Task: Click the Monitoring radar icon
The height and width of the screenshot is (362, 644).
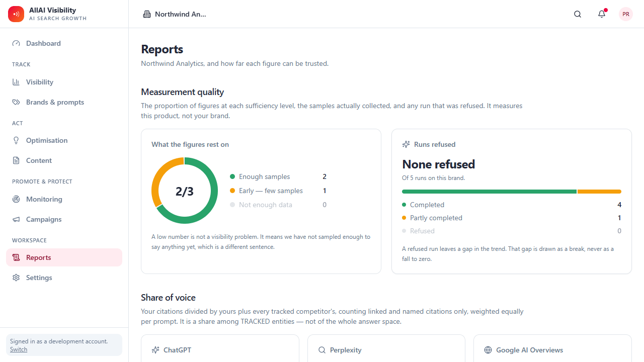Action: pyautogui.click(x=16, y=199)
